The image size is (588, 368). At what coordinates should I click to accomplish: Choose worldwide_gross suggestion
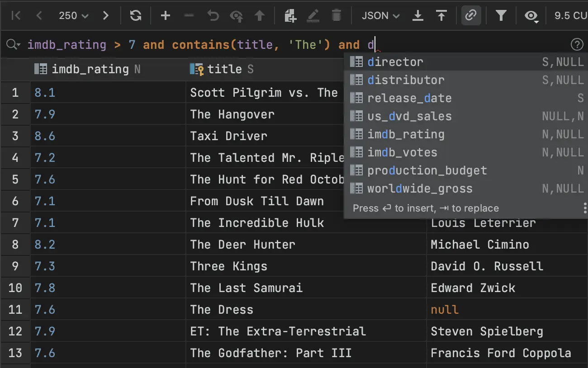466,189
